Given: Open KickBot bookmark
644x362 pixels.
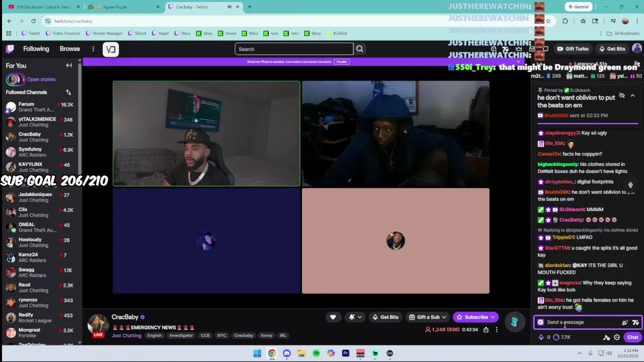Looking at the screenshot, I should (337, 33).
